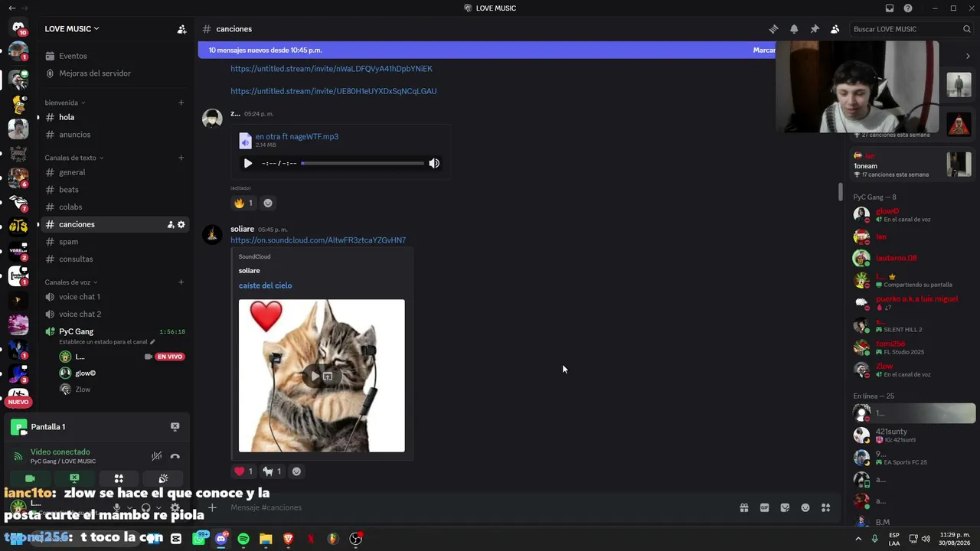Viewport: 980px width, 551px height.
Task: Add a reaction to the mp3 message
Action: point(268,203)
